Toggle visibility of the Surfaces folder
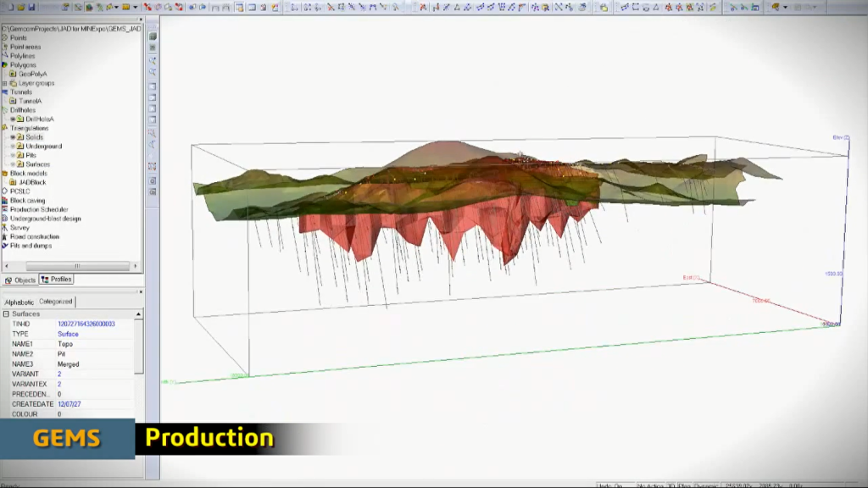Viewport: 868px width, 488px height. [13, 164]
